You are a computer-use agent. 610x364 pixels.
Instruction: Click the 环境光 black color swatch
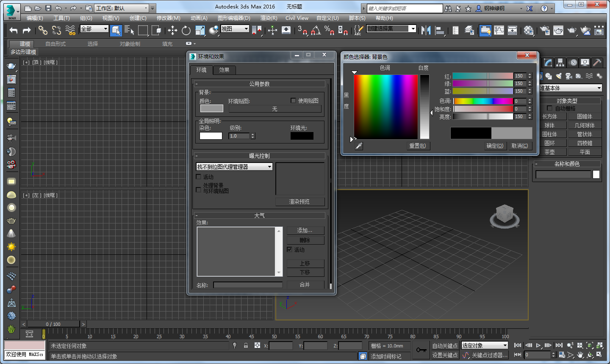(302, 136)
